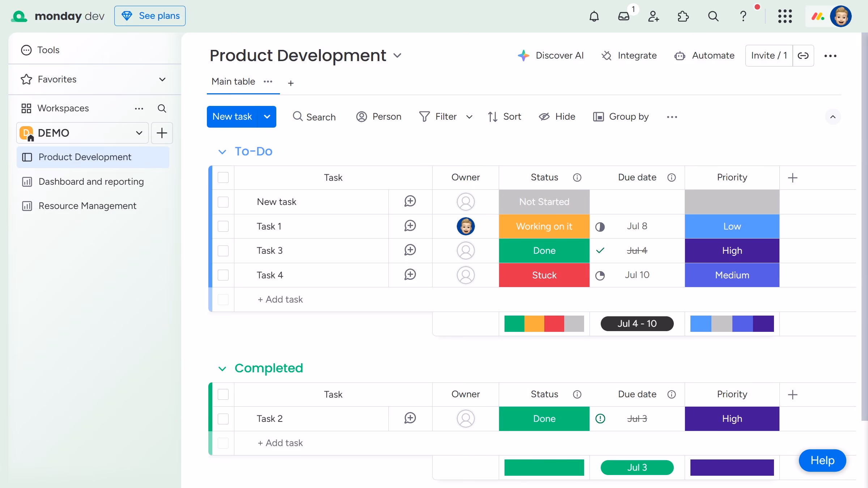Open Tools in sidebar

point(40,50)
